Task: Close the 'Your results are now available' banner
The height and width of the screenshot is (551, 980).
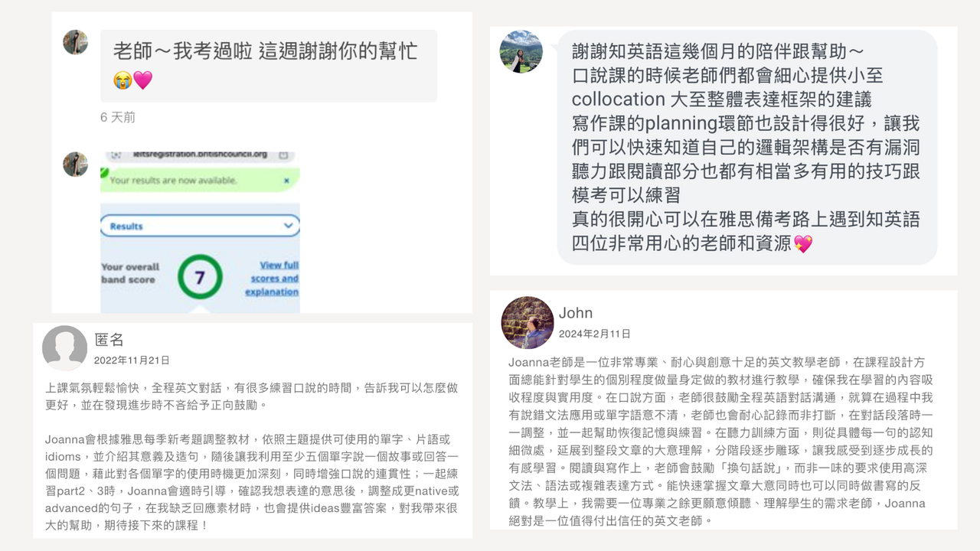Action: [287, 181]
